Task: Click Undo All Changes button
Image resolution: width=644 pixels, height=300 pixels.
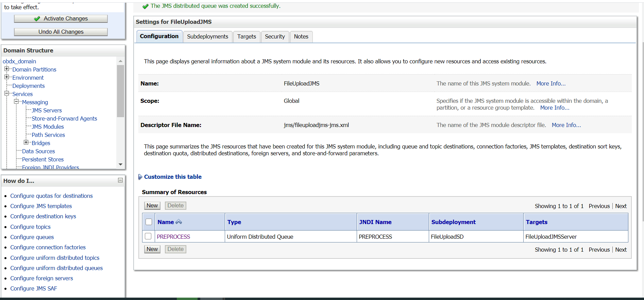Action: [61, 32]
